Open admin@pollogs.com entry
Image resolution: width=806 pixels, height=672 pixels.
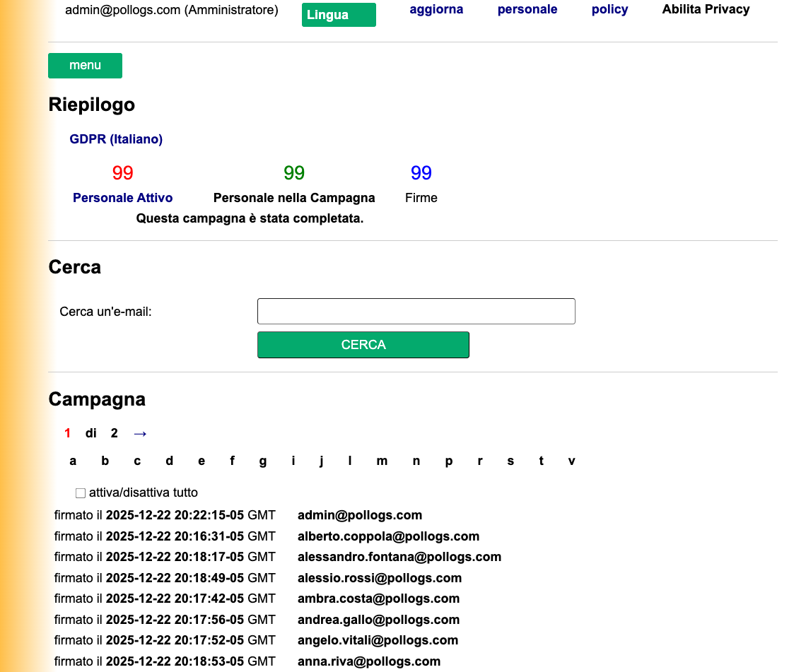tap(360, 515)
